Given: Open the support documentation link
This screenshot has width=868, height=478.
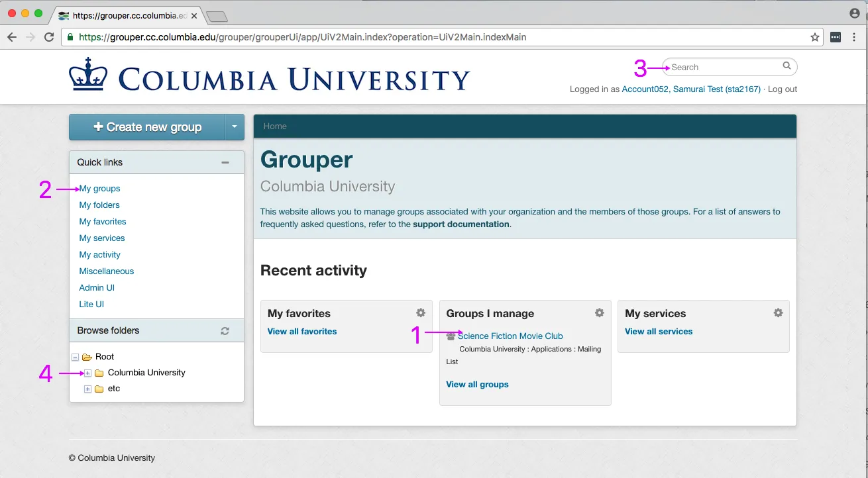Looking at the screenshot, I should click(x=461, y=224).
